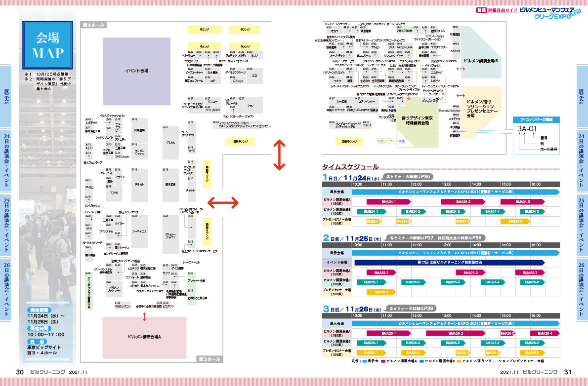The width and height of the screenshot is (588, 386).
Task: Select the BMB24-3 session block
Action: click(453, 211)
